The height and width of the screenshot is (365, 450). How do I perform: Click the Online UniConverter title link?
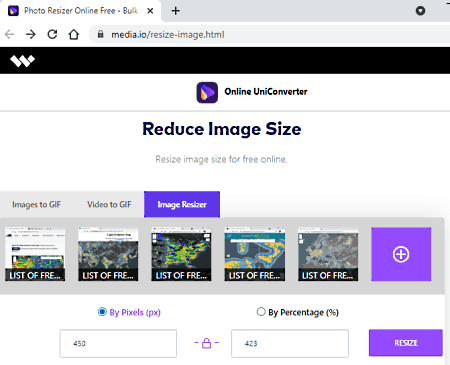pyautogui.click(x=266, y=92)
